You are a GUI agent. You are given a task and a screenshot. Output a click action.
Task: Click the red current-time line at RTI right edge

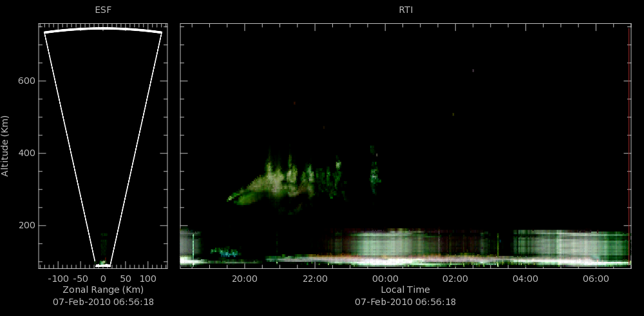pyautogui.click(x=629, y=146)
